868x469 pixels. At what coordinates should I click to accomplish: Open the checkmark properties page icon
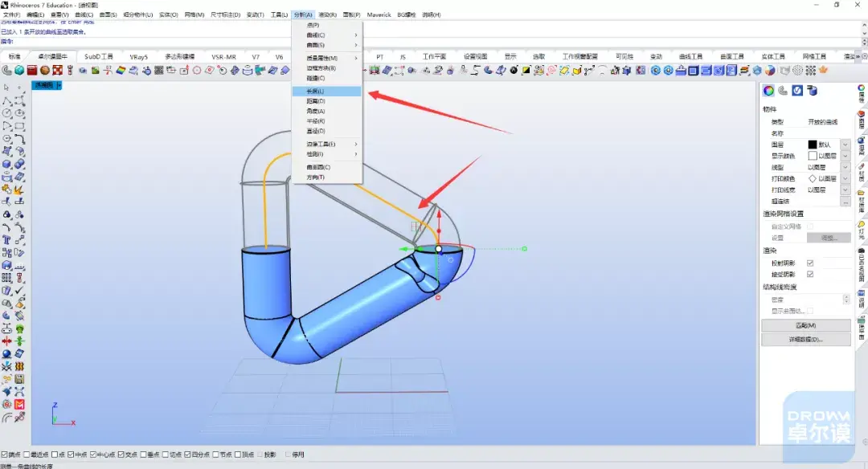pos(797,91)
